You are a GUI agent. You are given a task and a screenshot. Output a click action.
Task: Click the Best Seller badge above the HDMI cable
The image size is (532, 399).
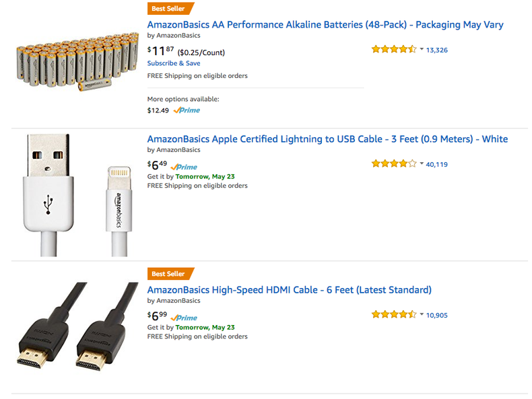pos(169,274)
